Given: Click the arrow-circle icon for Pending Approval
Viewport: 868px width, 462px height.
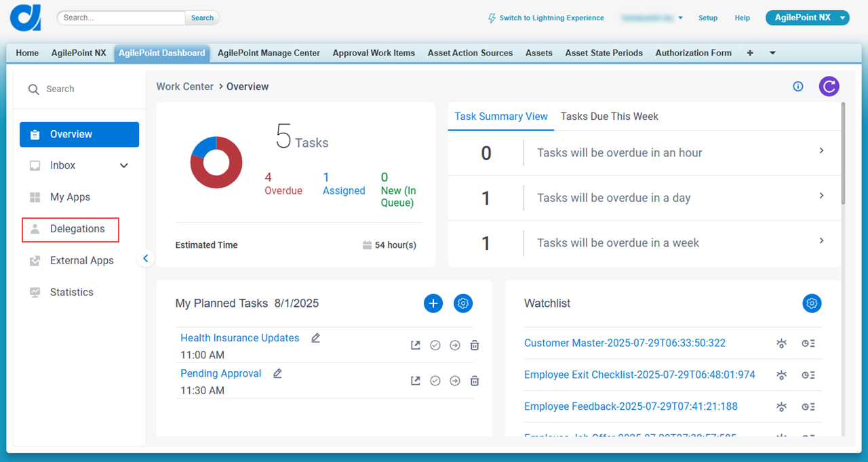Looking at the screenshot, I should pyautogui.click(x=455, y=381).
